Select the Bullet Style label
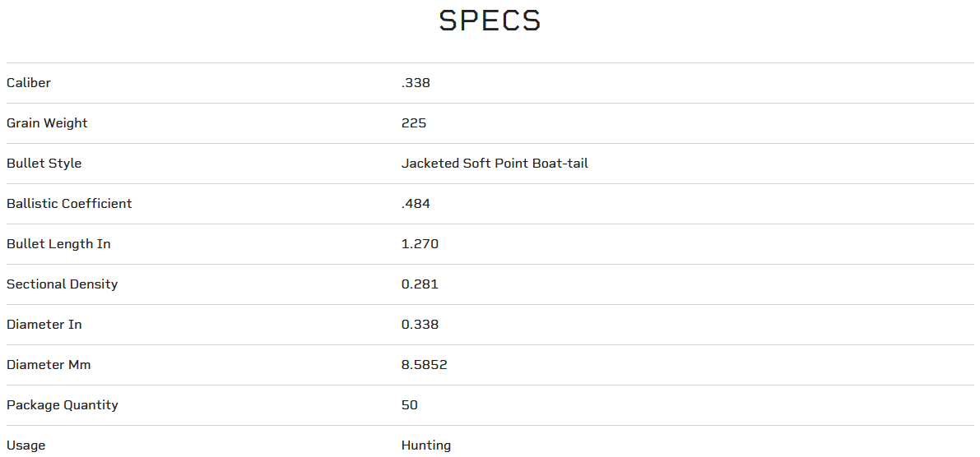980x457 pixels. pos(44,164)
